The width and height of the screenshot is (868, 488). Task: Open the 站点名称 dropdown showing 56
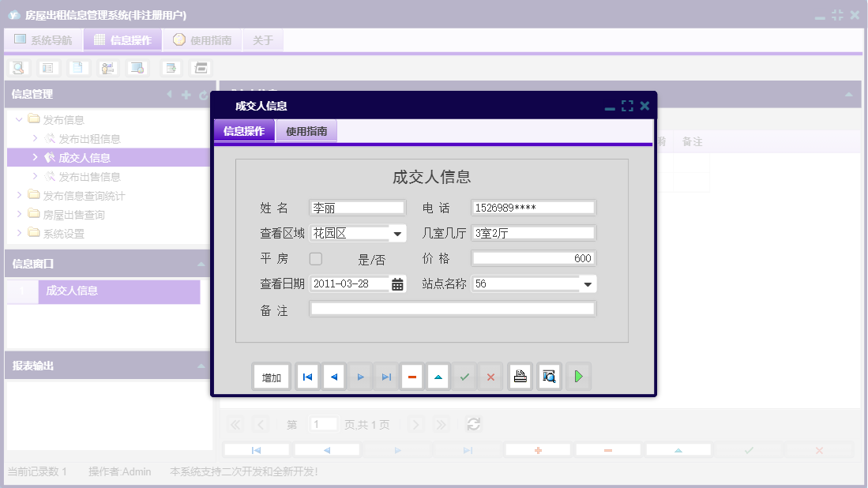point(587,283)
